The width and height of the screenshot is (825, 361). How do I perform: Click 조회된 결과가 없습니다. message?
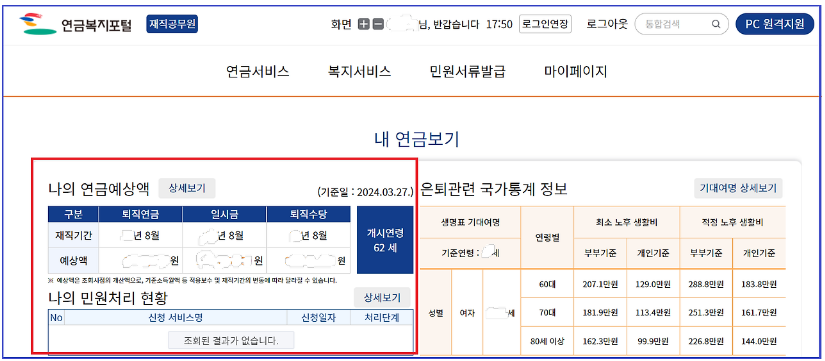click(231, 340)
